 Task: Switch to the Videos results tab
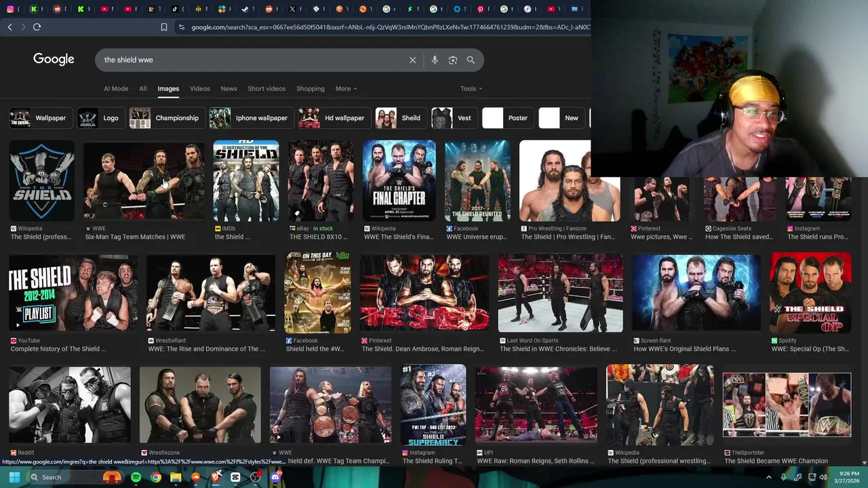[x=199, y=89]
